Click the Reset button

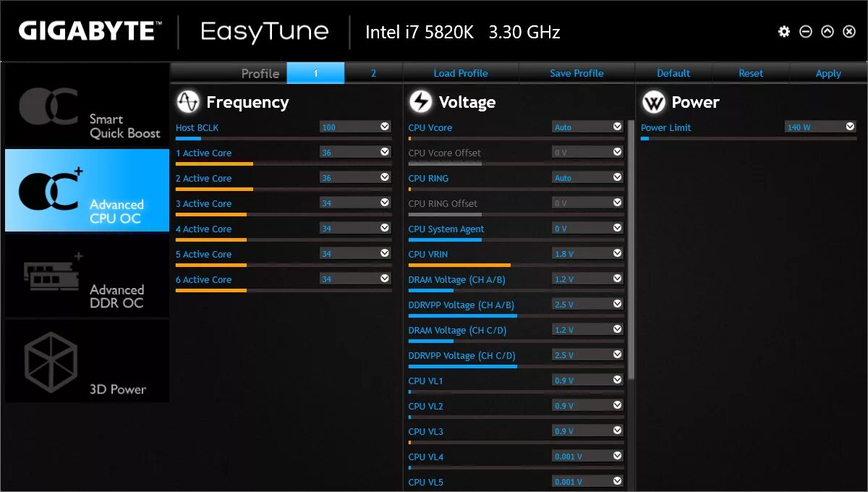click(751, 73)
